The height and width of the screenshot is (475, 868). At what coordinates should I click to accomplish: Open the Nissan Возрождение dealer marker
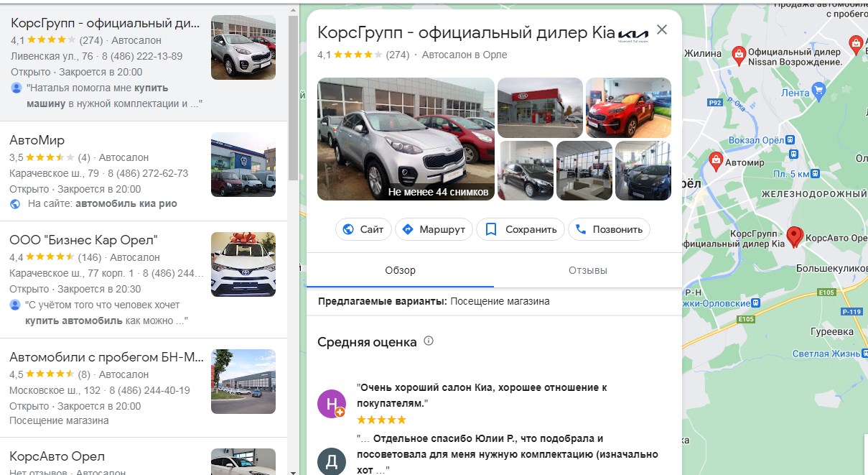(738, 55)
